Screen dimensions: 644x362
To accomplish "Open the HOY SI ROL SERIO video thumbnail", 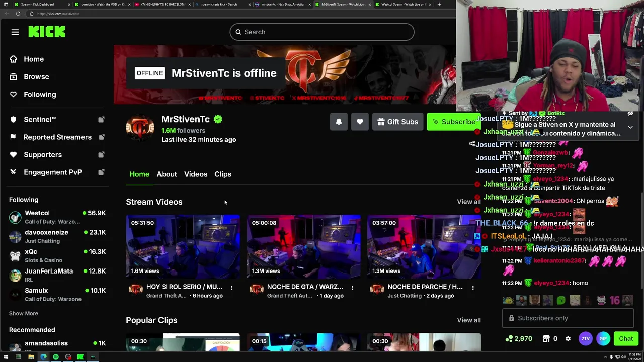I will click(183, 247).
